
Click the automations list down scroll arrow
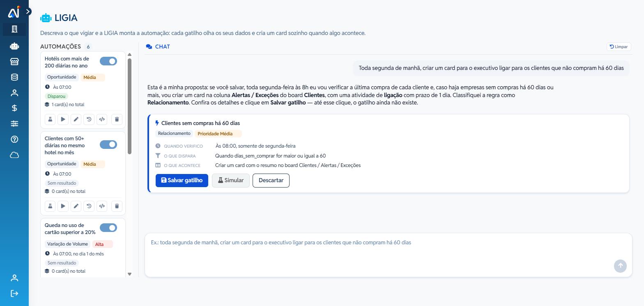130,274
